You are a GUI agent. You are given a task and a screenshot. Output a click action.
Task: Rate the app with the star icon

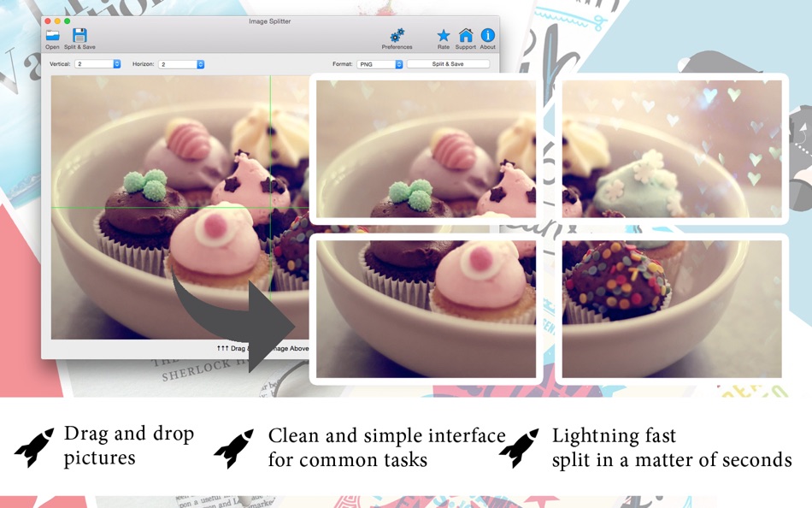point(444,35)
